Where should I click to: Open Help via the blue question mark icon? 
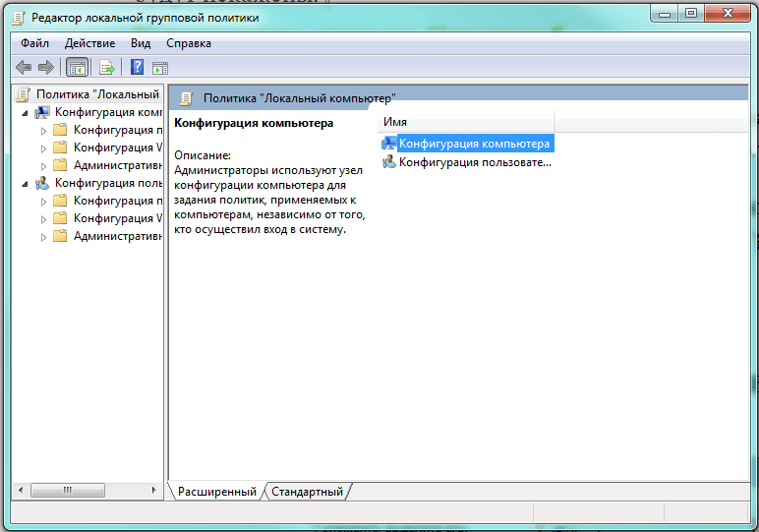pos(137,67)
